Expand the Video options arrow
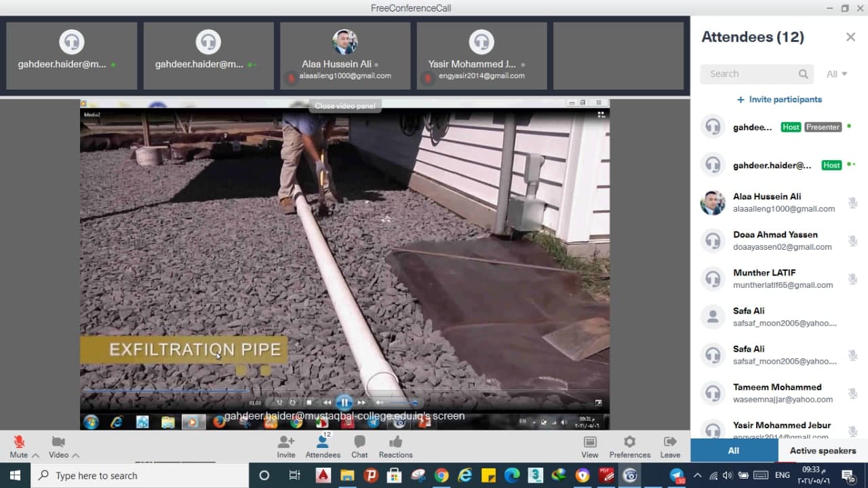The width and height of the screenshot is (868, 488). [x=75, y=455]
